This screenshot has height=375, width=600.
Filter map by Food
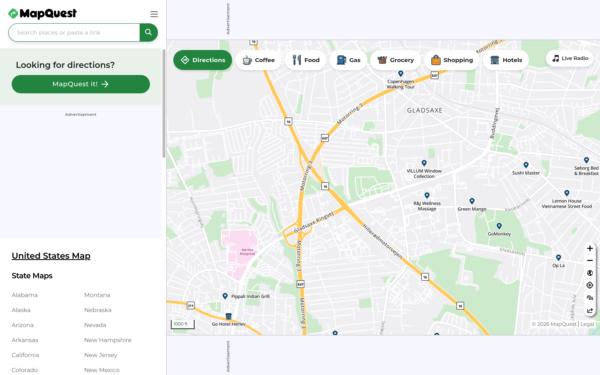305,60
